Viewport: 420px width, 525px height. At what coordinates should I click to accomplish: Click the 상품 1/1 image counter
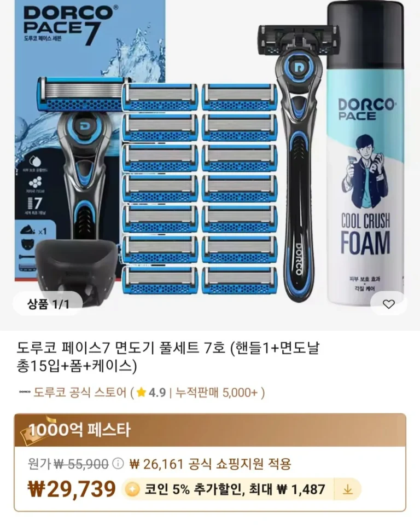click(x=48, y=304)
